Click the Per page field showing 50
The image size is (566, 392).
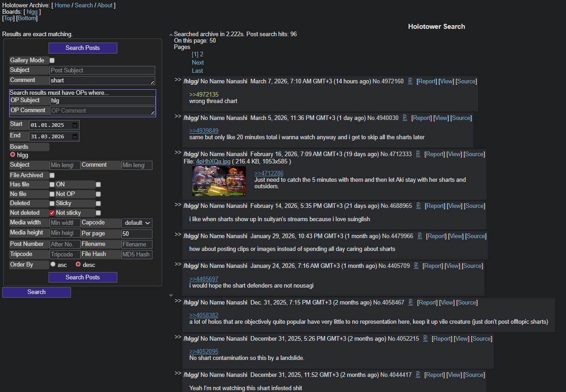tap(137, 234)
